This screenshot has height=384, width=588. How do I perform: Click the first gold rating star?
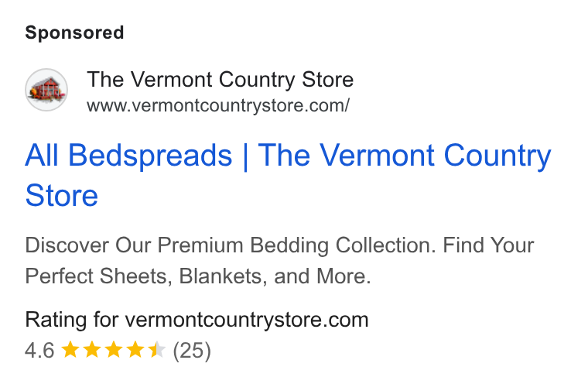click(70, 350)
